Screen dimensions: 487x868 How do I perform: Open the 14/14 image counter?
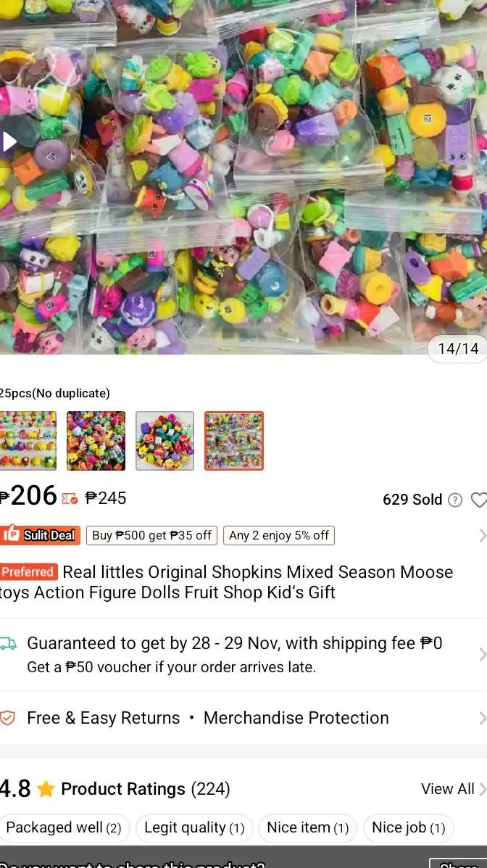[x=458, y=348]
